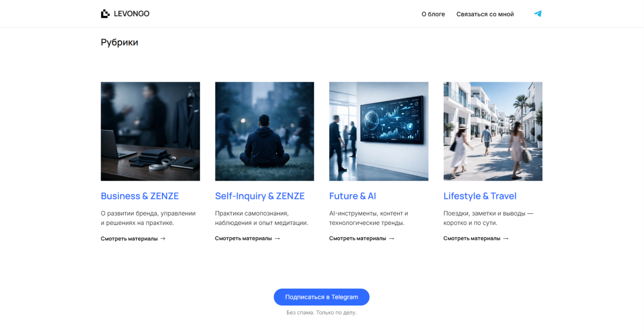Image resolution: width=644 pixels, height=335 pixels.
Task: Click Смотреть материалы text under Lifestyle & Travel
Action: (x=471, y=238)
